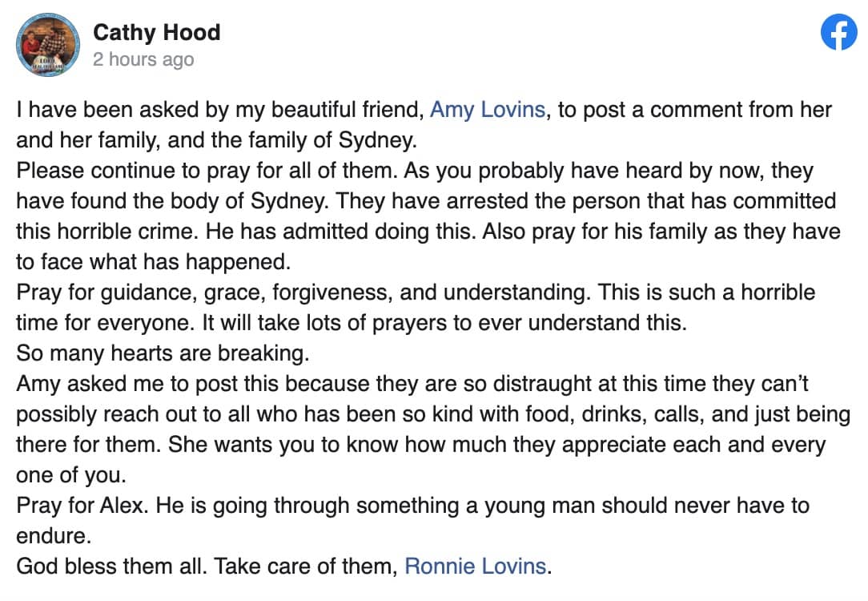Click the "It will take lots of prayers" sentence
Image resolution: width=868 pixels, height=601 pixels.
[x=444, y=322]
